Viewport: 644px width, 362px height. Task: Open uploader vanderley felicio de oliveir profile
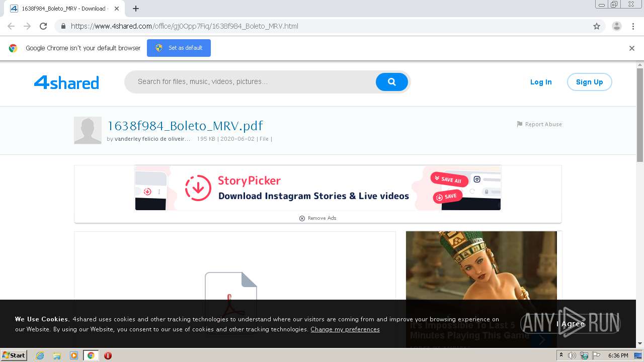point(152,139)
